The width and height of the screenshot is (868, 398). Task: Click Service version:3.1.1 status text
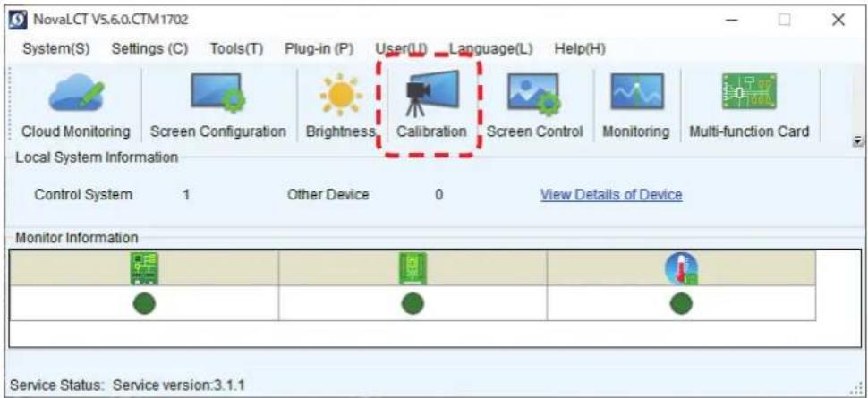pos(179,385)
